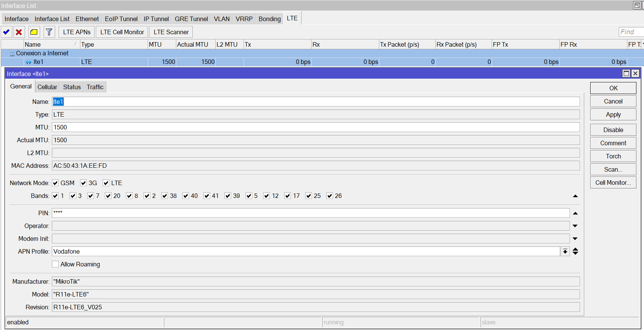Enable the Allow Roaming checkbox
The width and height of the screenshot is (644, 330).
click(56, 265)
